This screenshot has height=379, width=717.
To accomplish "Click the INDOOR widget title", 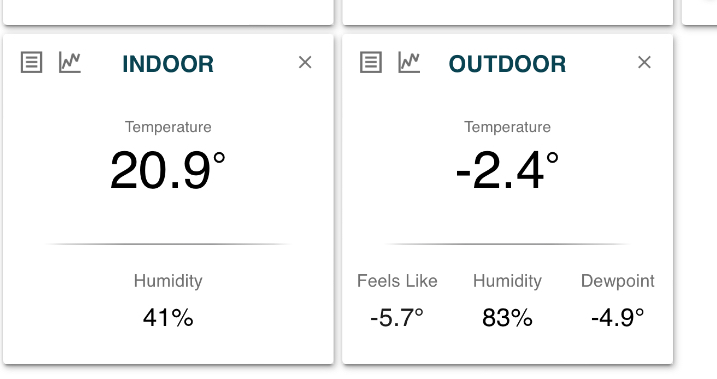I will click(x=168, y=64).
